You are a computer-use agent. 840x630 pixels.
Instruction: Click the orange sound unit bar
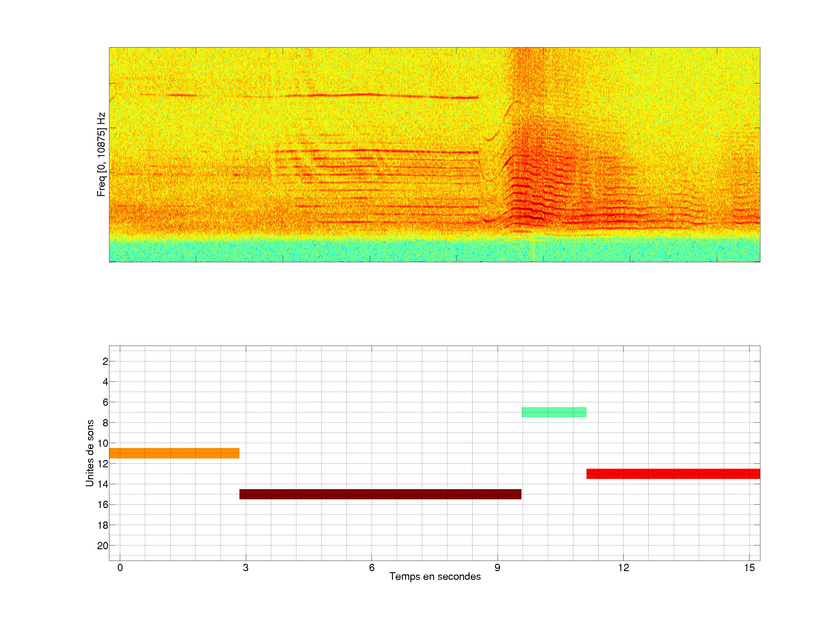click(174, 453)
